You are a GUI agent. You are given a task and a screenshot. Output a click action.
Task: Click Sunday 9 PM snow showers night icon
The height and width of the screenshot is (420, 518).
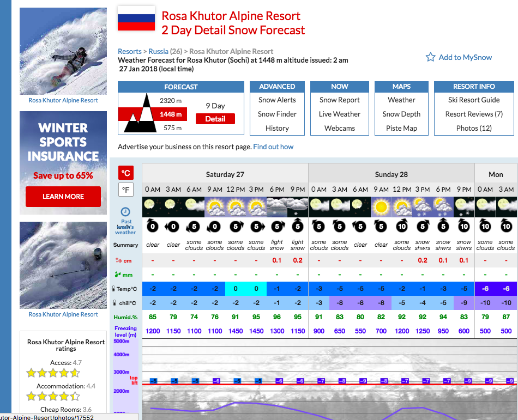(x=464, y=207)
